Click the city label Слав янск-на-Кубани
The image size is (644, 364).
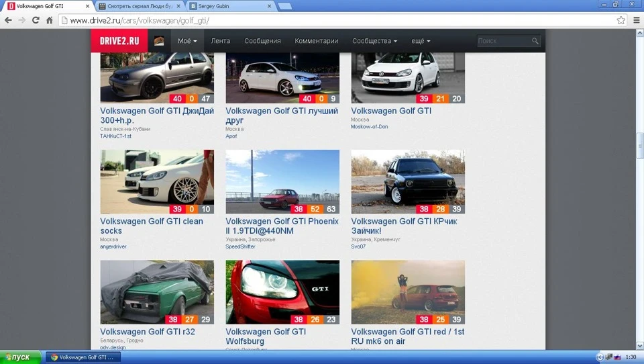[x=125, y=129]
